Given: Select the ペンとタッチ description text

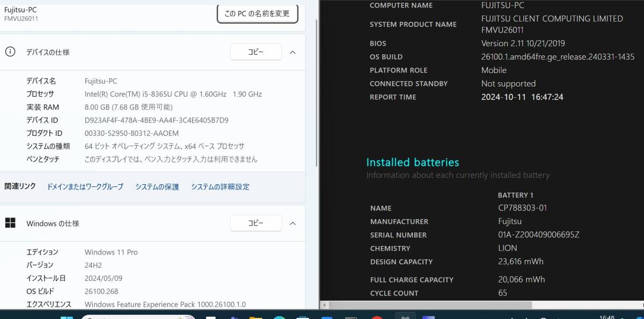Looking at the screenshot, I should coord(171,159).
